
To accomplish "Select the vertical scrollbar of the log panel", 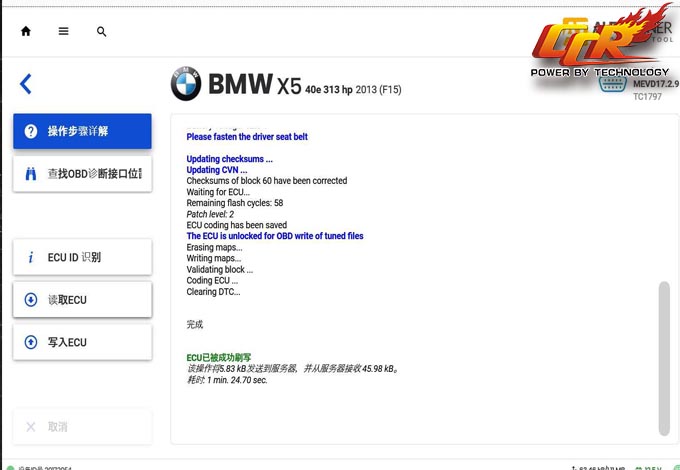I will (x=664, y=358).
